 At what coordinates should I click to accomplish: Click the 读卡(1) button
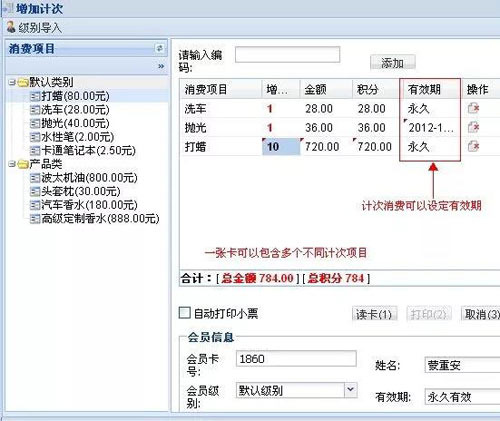click(374, 314)
